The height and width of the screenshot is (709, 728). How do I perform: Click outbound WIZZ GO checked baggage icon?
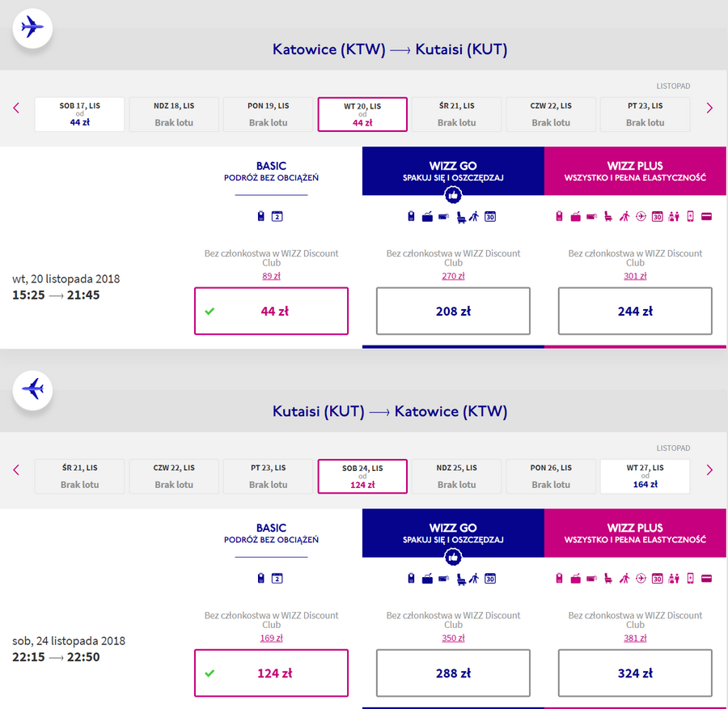[427, 217]
